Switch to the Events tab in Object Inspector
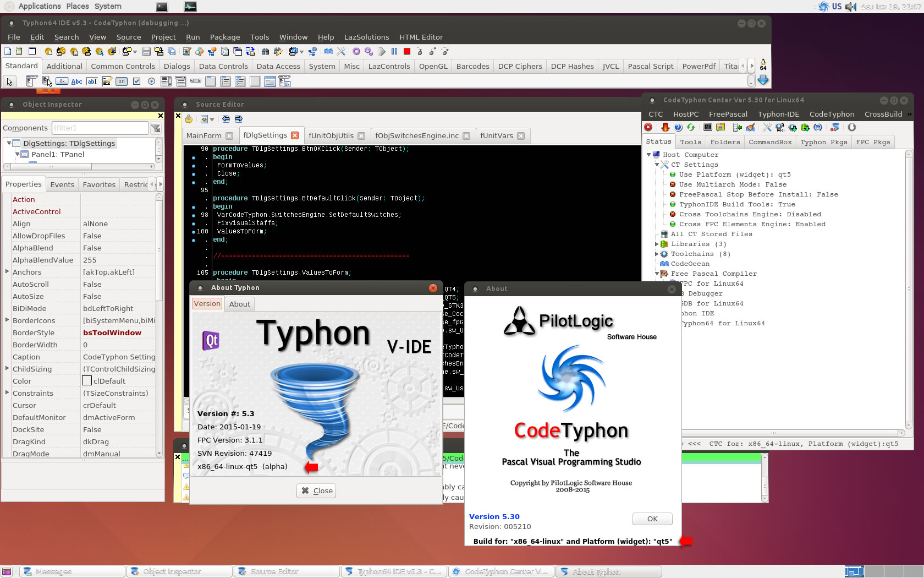 [x=62, y=184]
